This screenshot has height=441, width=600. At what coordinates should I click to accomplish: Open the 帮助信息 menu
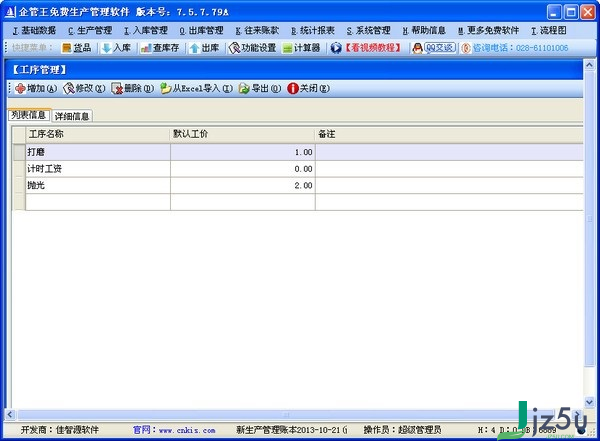coord(424,30)
